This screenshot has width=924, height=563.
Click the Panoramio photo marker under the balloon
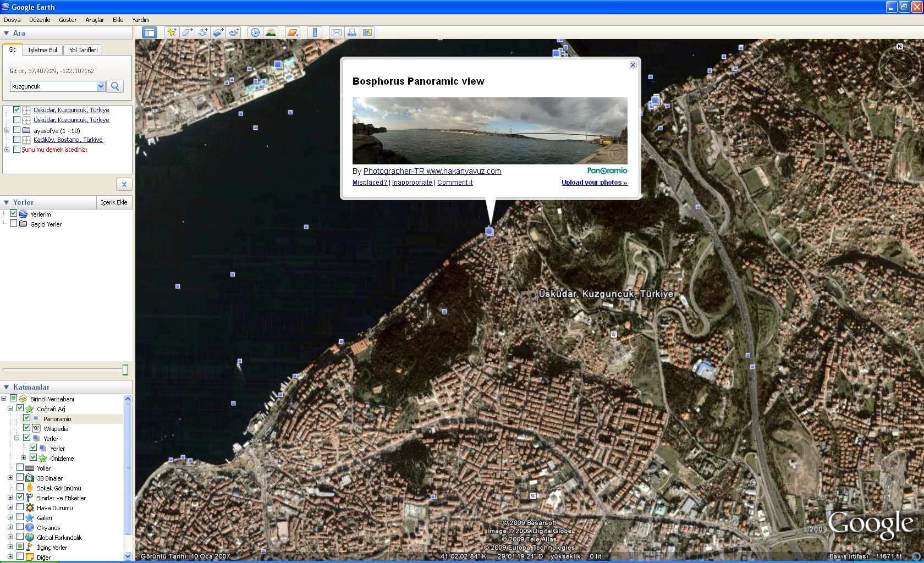pos(489,231)
